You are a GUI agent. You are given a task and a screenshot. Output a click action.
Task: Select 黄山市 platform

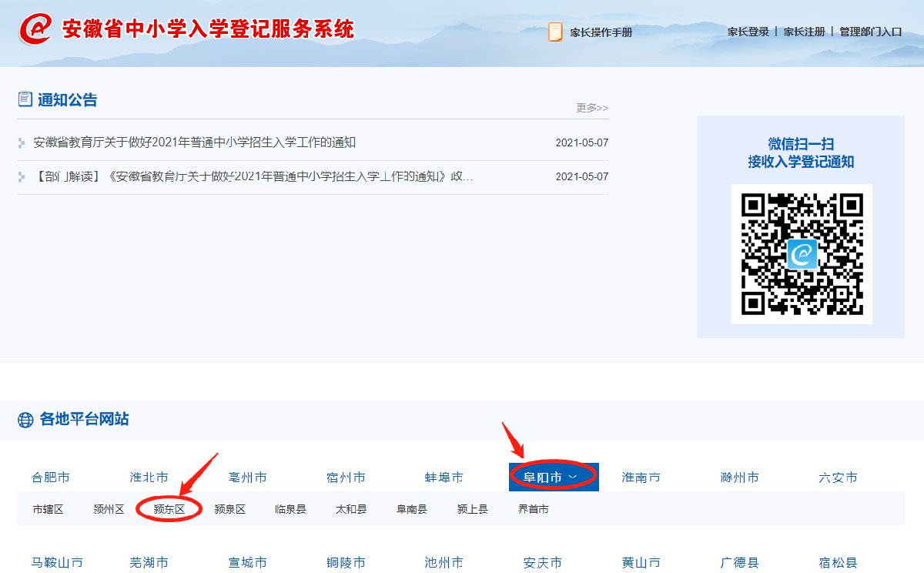(x=641, y=563)
